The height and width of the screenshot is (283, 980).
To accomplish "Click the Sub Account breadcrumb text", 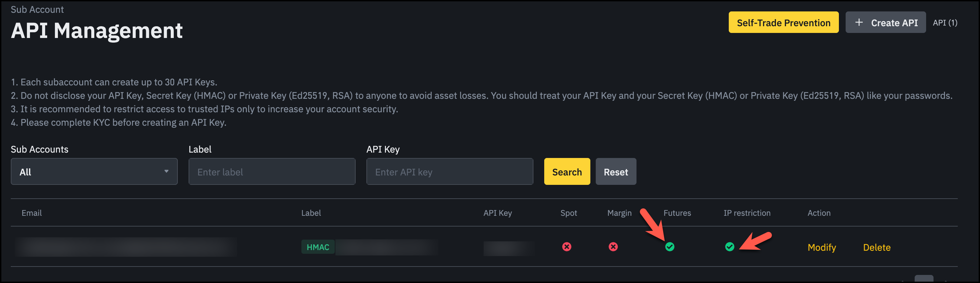I will 37,9.
